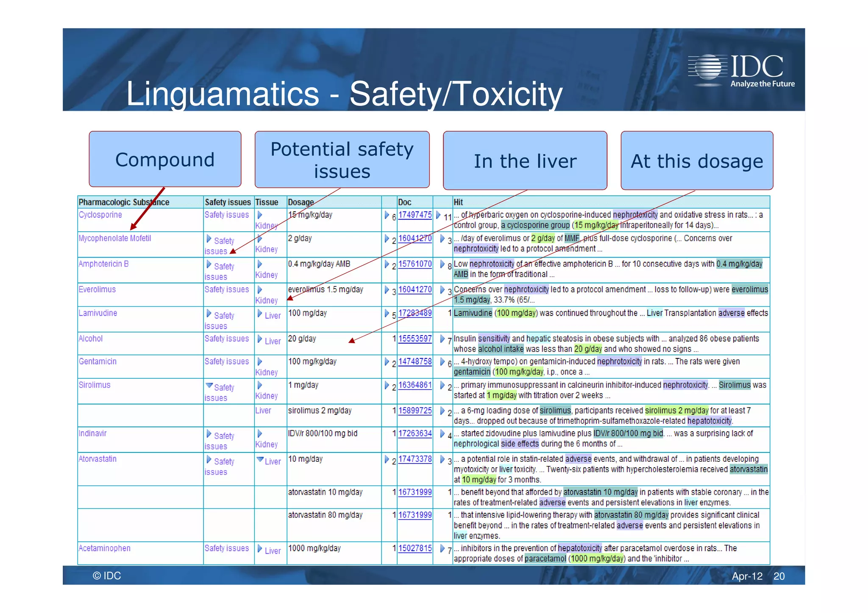Image resolution: width=868 pixels, height=613 pixels.
Task: Collapse the Safety issues triangle in Sirolimus row
Action: 209,386
